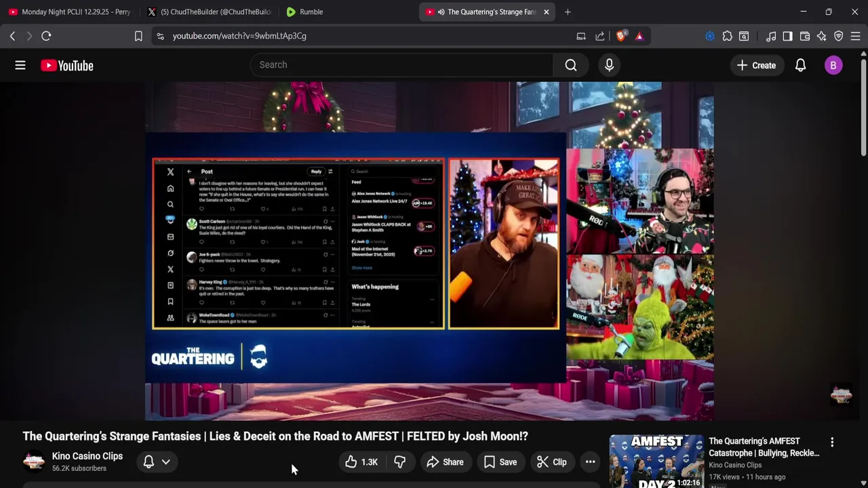Image resolution: width=868 pixels, height=488 pixels.
Task: Reload the current page
Action: pos(46,36)
